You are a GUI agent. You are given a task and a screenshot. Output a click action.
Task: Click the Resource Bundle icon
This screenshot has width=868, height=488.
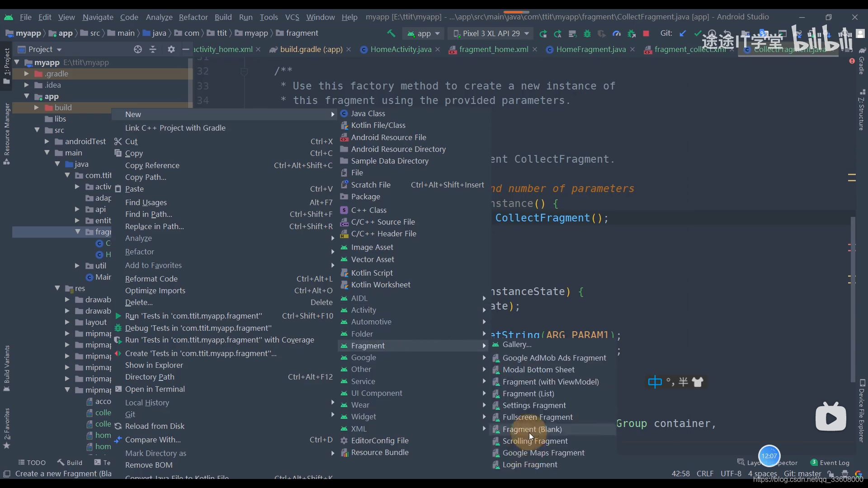tap(344, 452)
